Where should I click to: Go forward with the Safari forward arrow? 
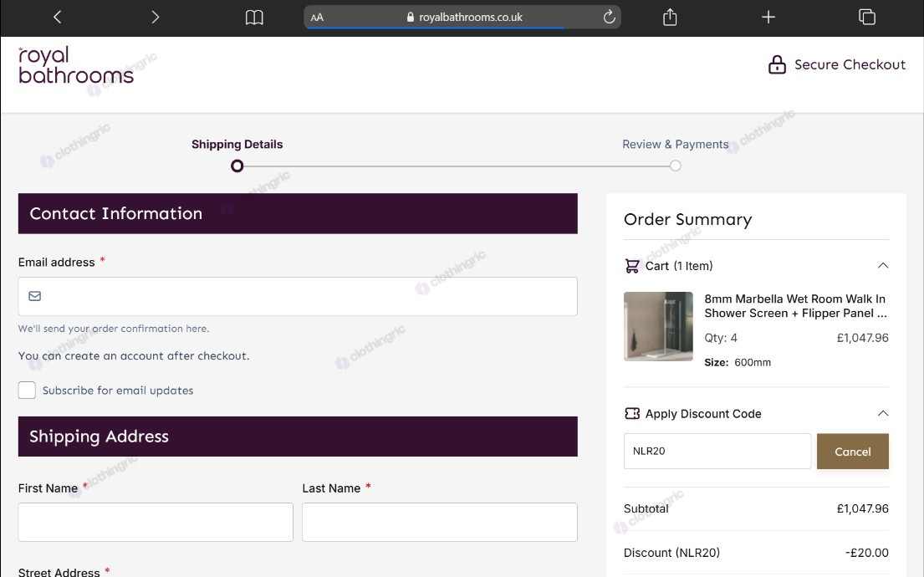(x=155, y=17)
